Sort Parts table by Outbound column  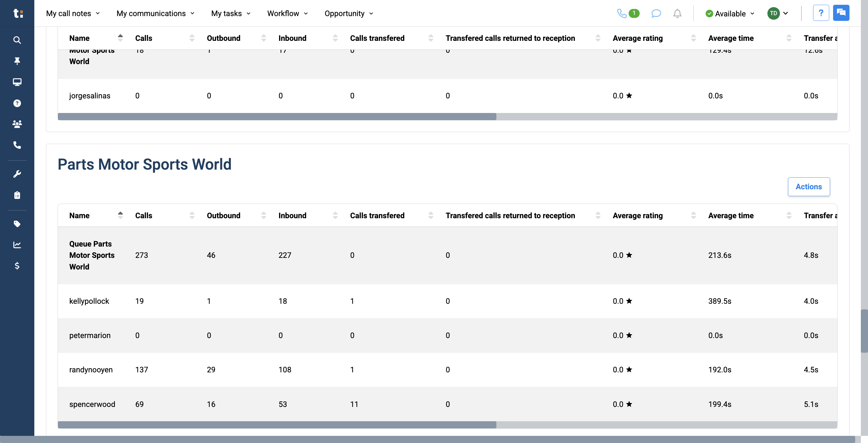[264, 216]
